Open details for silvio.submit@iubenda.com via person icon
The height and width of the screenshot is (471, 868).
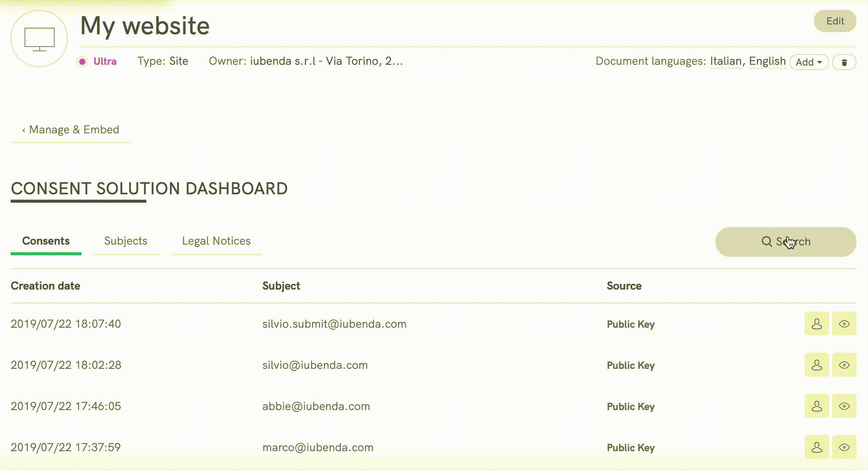pyautogui.click(x=817, y=324)
